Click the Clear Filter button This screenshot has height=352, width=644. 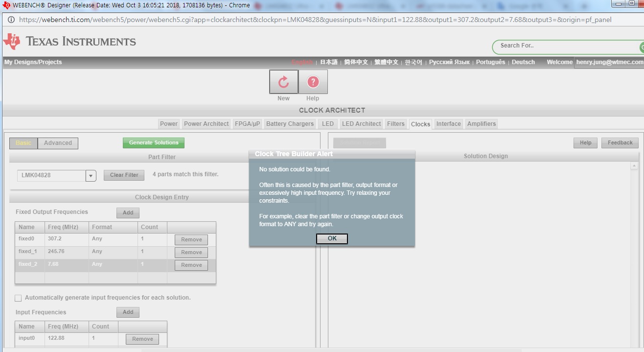tap(124, 175)
